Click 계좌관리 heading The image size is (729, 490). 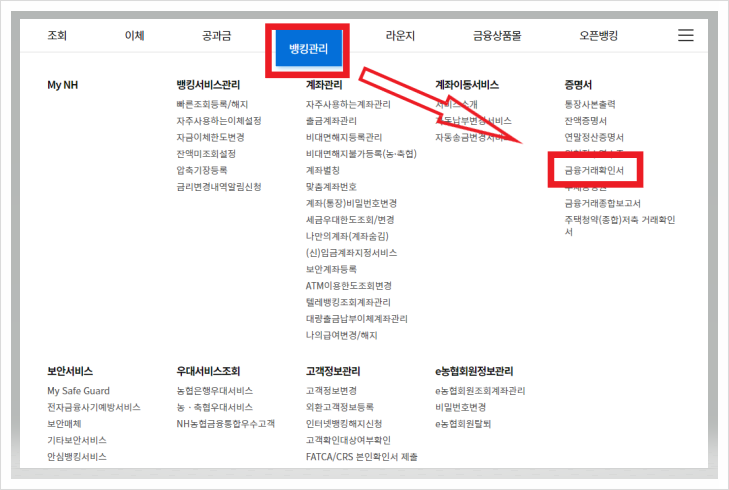pyautogui.click(x=324, y=85)
